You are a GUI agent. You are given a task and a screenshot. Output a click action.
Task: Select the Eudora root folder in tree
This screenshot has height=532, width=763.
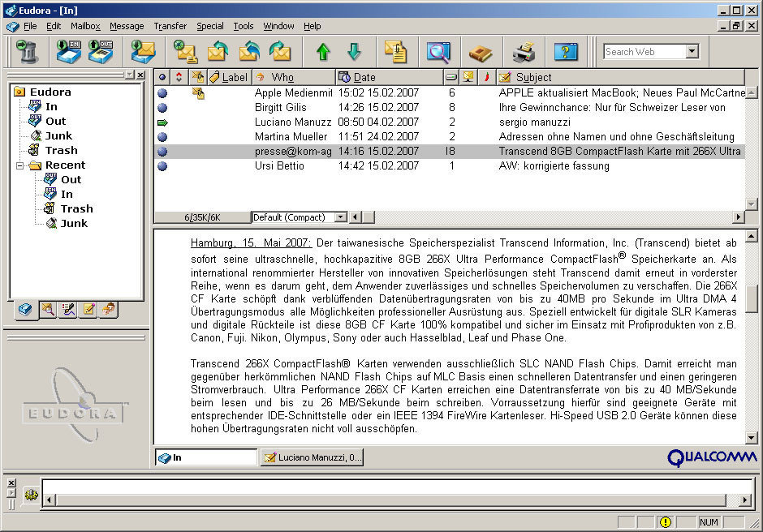tap(50, 92)
